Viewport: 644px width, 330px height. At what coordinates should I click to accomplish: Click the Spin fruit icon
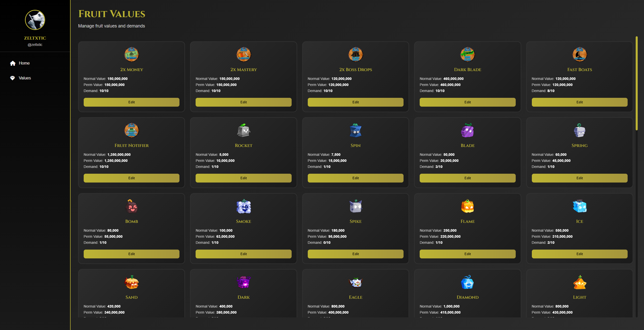pos(355,130)
